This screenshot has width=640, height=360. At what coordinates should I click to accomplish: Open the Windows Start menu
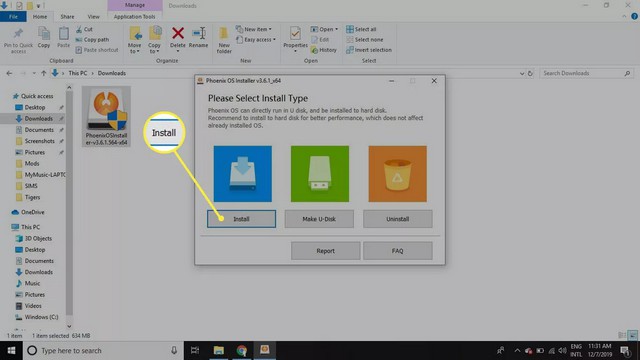(11, 351)
